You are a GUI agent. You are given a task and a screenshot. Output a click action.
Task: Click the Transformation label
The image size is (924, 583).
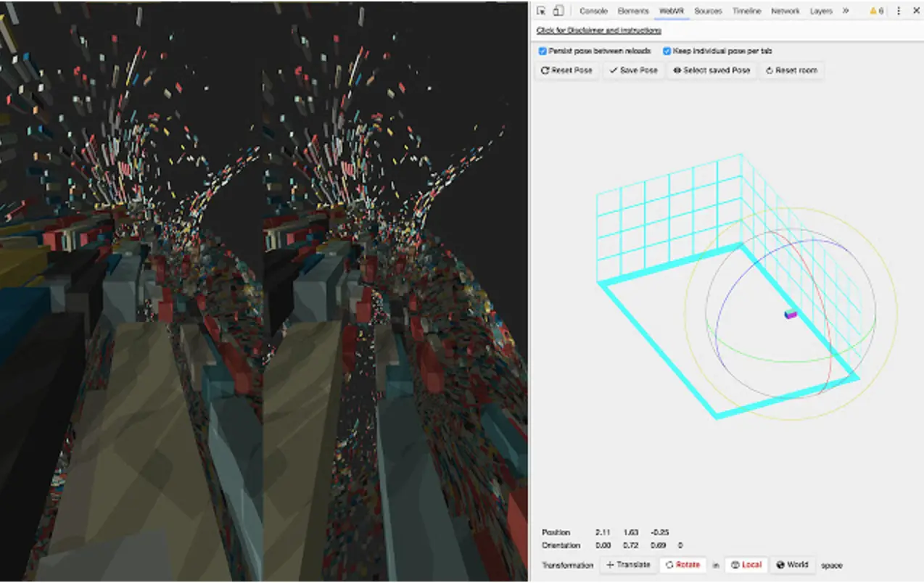tap(567, 565)
